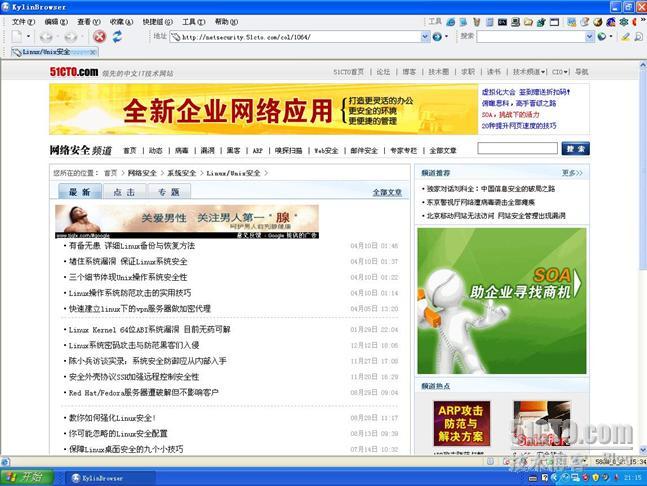Click the atom-shaped icon in tools bar

pos(623,22)
